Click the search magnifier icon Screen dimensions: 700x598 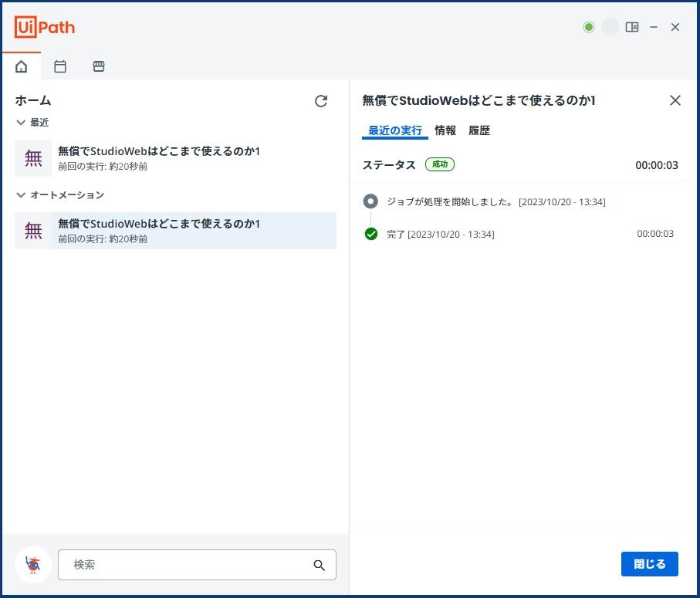pyautogui.click(x=319, y=565)
